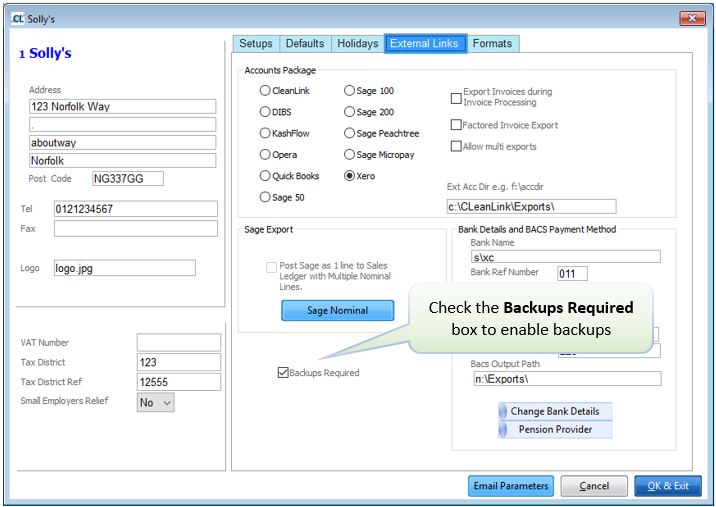Click OK & Exit button
The image size is (716, 507).
[x=668, y=486]
